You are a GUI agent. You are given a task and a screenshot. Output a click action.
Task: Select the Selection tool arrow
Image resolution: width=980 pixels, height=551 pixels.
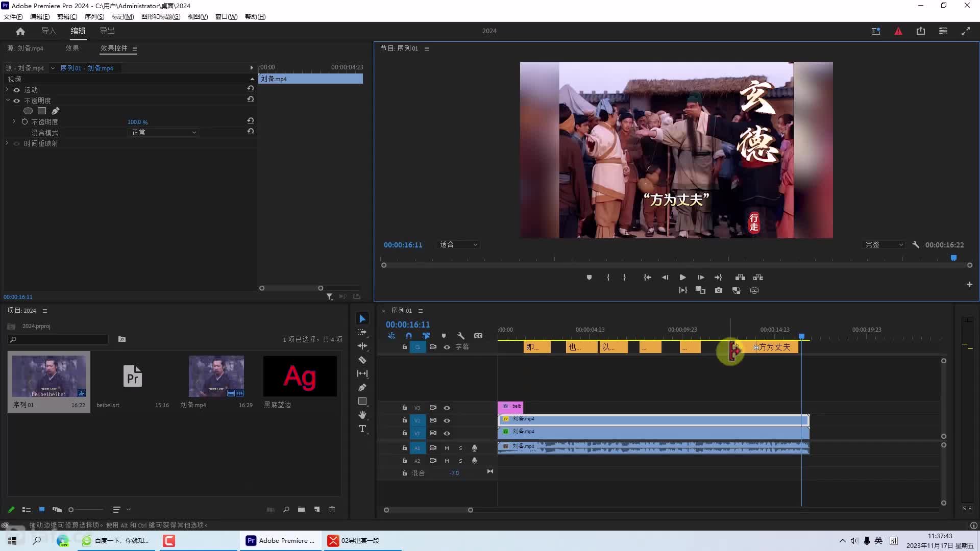coord(362,319)
